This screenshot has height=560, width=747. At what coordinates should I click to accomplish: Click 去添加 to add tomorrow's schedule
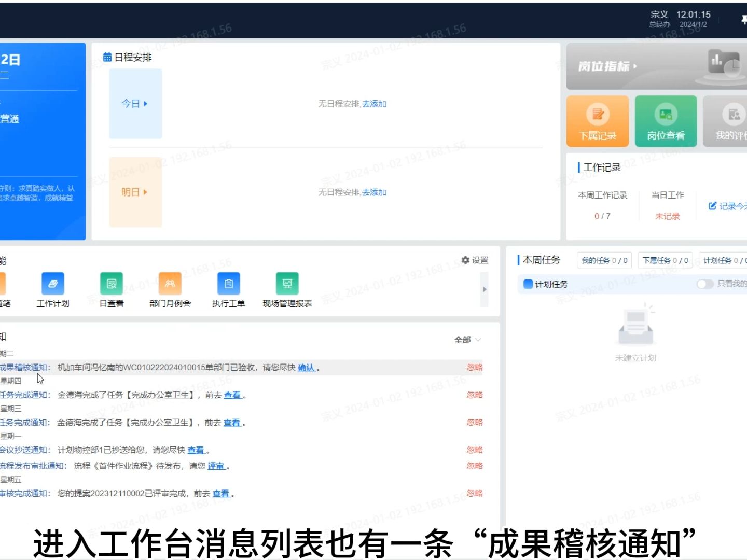(x=375, y=192)
